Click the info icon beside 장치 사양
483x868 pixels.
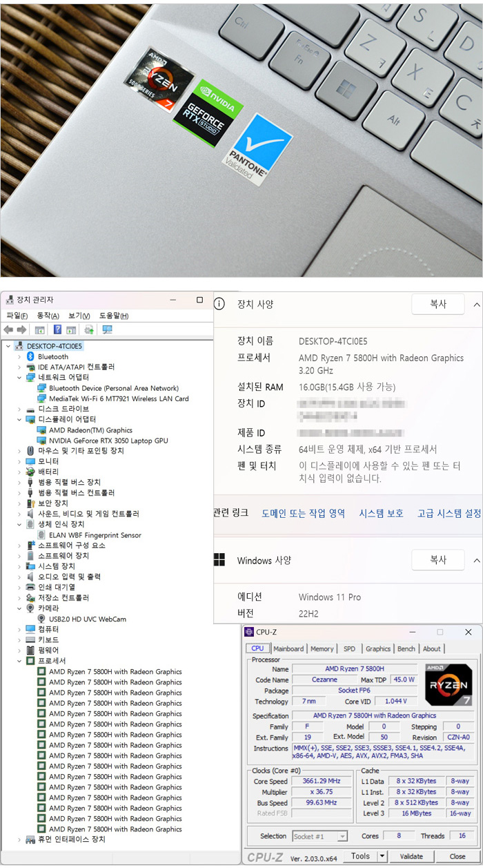click(x=219, y=304)
